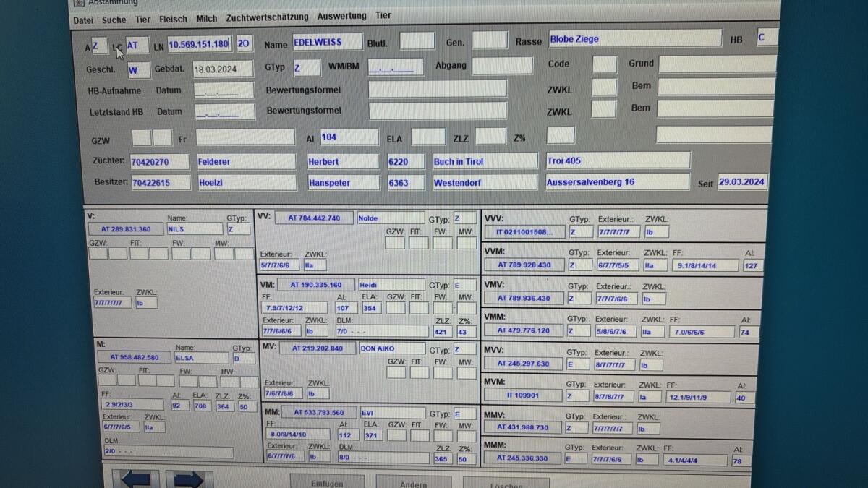Open the Suche menu

(114, 20)
